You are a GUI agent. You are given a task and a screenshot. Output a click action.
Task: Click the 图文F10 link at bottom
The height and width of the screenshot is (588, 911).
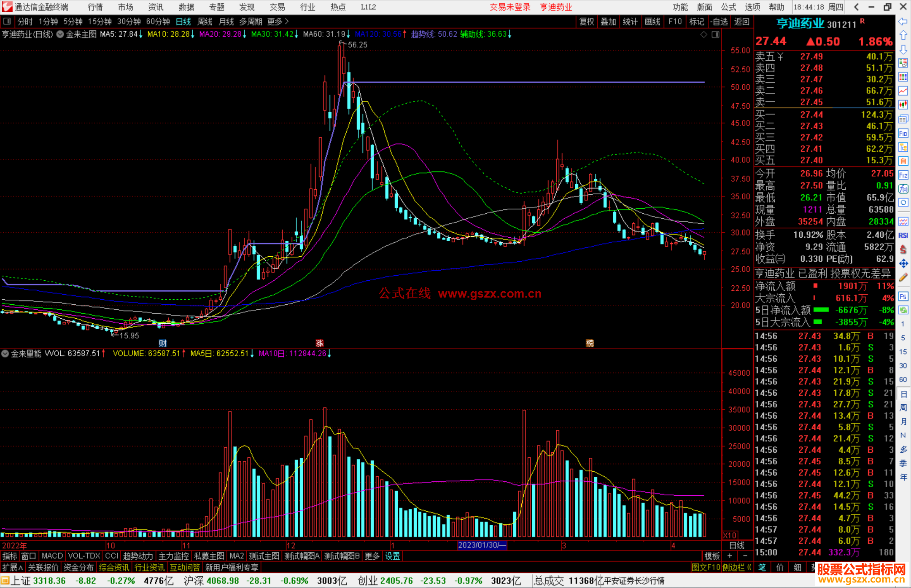pos(706,568)
